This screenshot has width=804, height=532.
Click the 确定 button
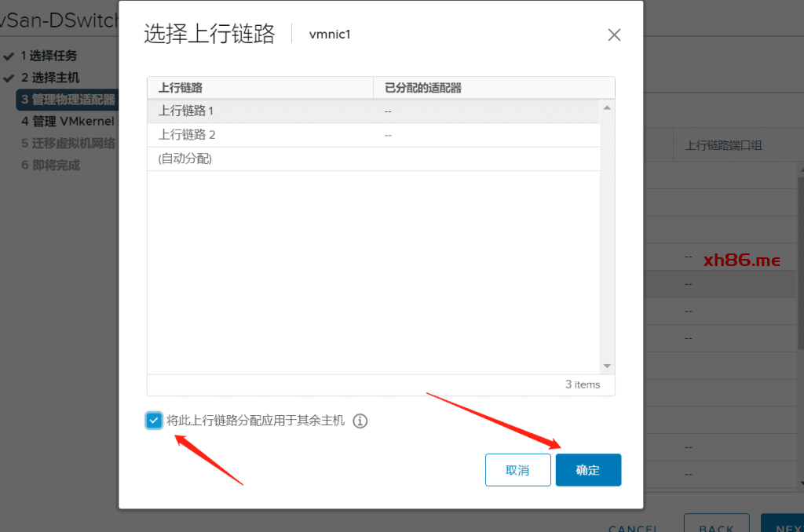click(588, 470)
